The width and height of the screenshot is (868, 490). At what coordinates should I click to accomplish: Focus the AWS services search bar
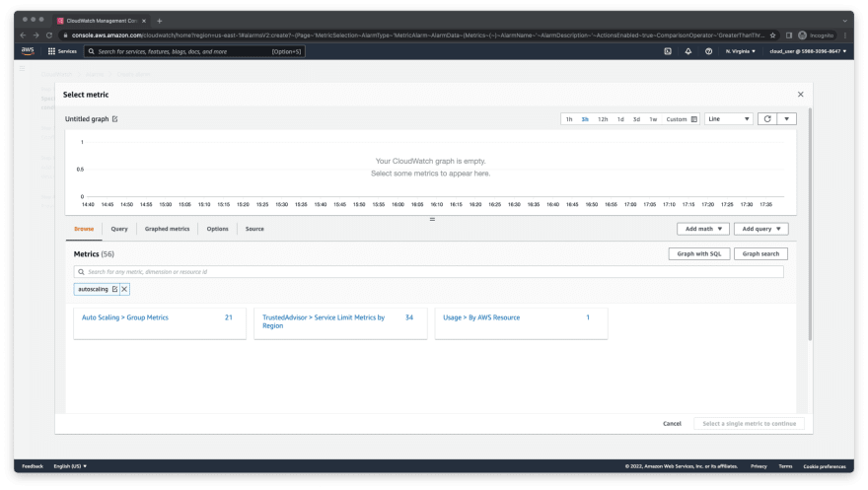pyautogui.click(x=194, y=51)
